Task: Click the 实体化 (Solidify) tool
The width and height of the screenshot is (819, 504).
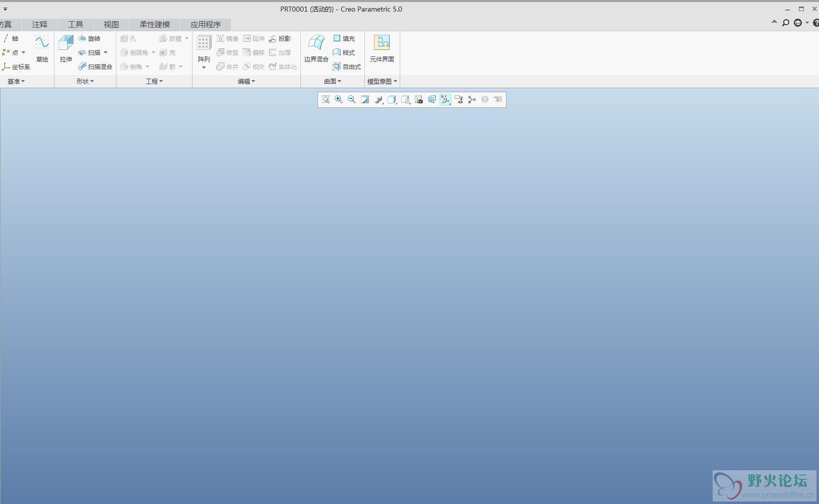Action: pyautogui.click(x=283, y=67)
